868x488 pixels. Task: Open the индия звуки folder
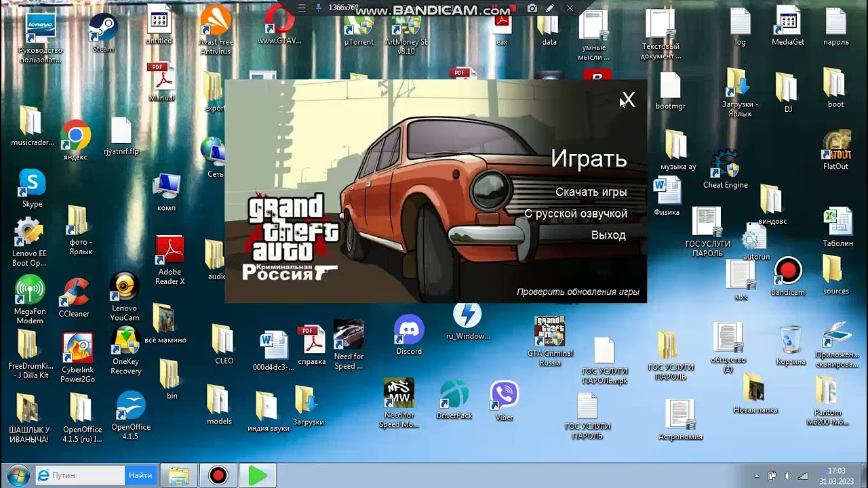pos(268,412)
